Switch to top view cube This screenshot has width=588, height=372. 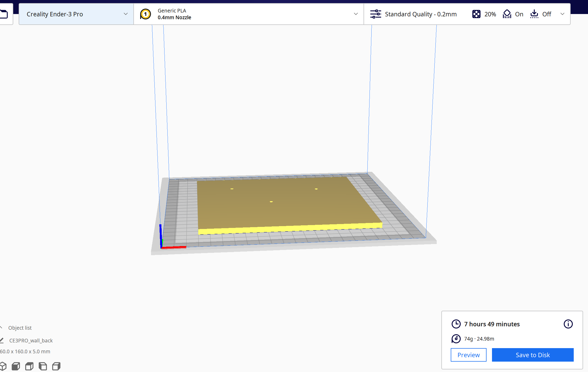pos(29,366)
